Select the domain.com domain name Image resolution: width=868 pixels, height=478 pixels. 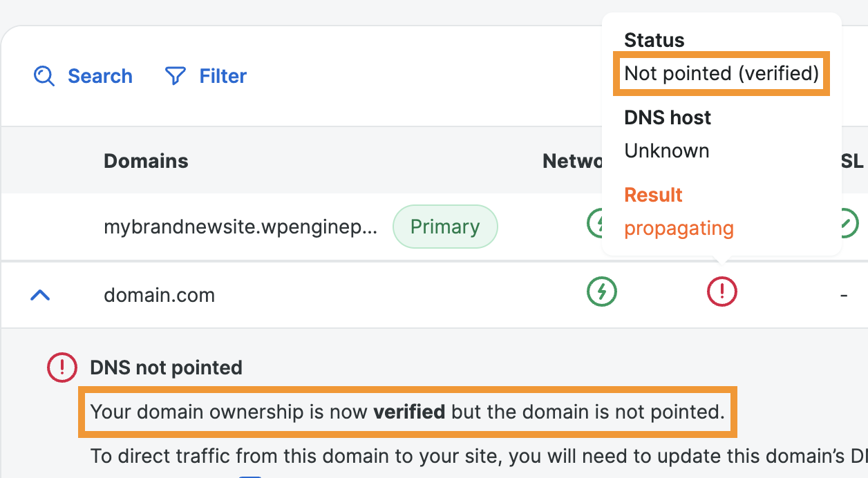(x=159, y=296)
